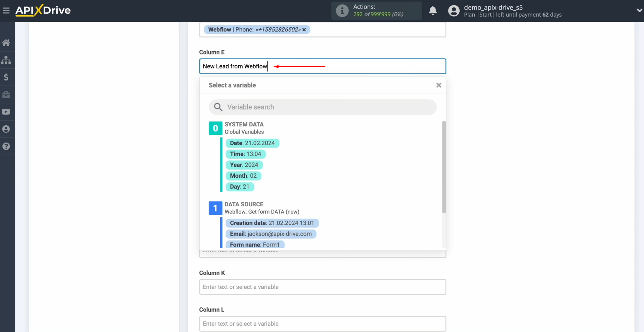Click the demo_apix-drive_s5 account name
The height and width of the screenshot is (332, 644).
(493, 7)
